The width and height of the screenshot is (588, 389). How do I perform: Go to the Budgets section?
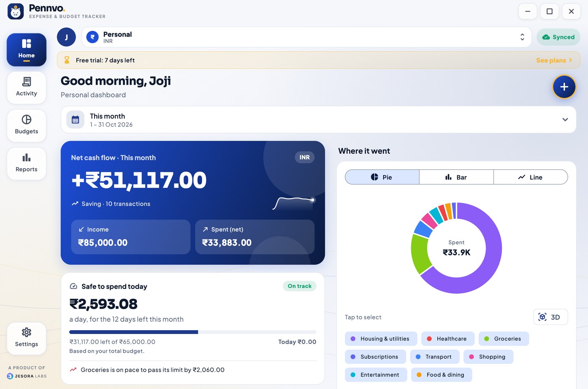point(26,125)
